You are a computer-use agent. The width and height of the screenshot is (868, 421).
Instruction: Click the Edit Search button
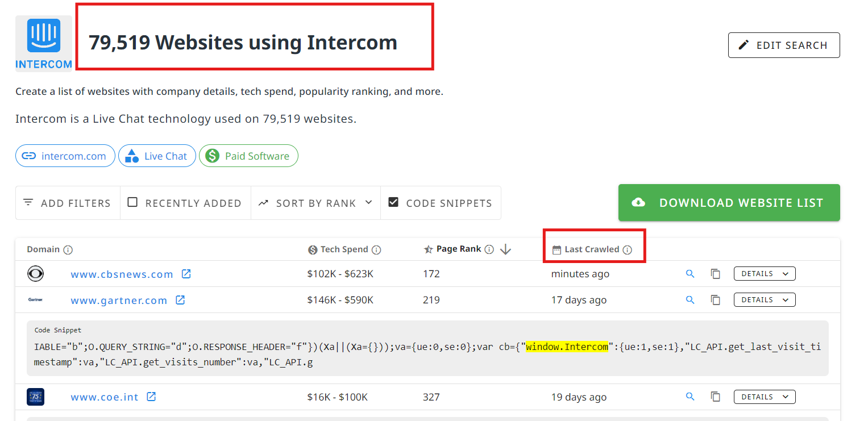pos(784,45)
